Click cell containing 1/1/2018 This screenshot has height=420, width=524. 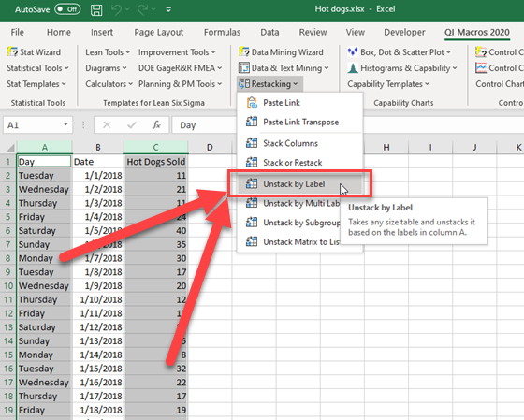(98, 176)
